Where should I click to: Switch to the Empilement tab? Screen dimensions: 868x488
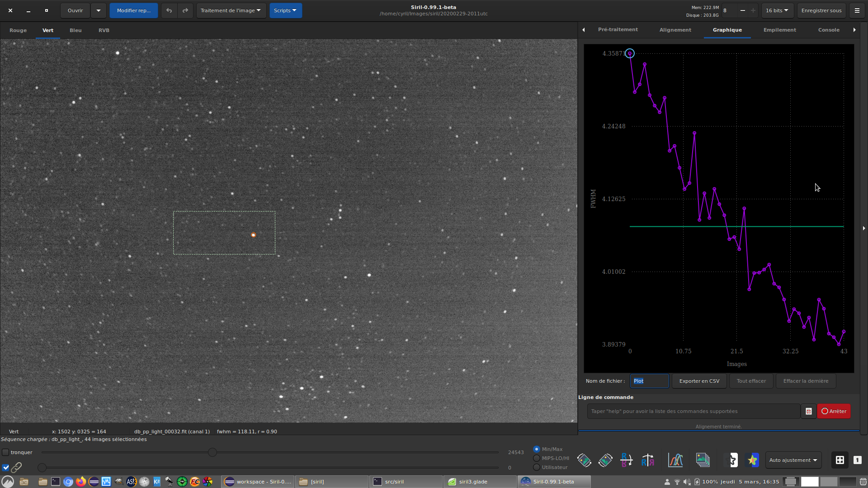click(779, 30)
